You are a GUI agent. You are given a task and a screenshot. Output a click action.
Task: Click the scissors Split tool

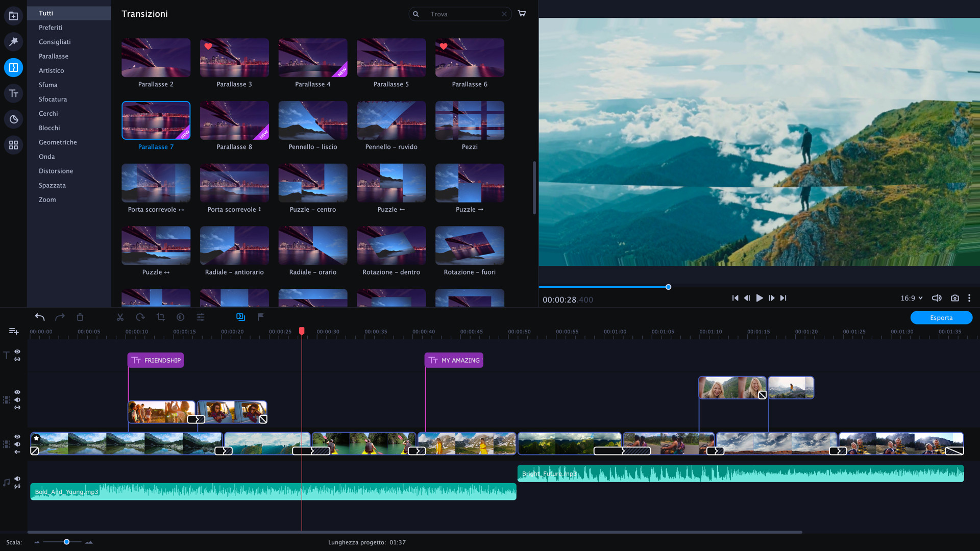[x=120, y=317]
